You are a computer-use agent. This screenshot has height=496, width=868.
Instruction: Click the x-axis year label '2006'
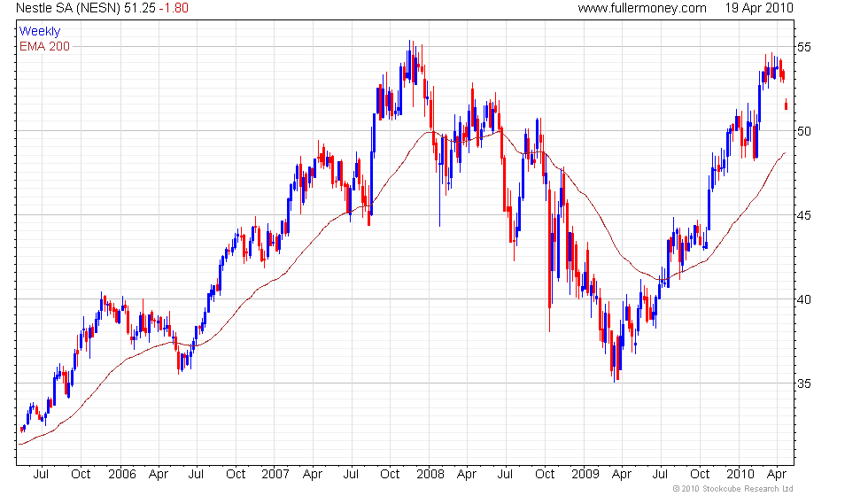pos(122,474)
